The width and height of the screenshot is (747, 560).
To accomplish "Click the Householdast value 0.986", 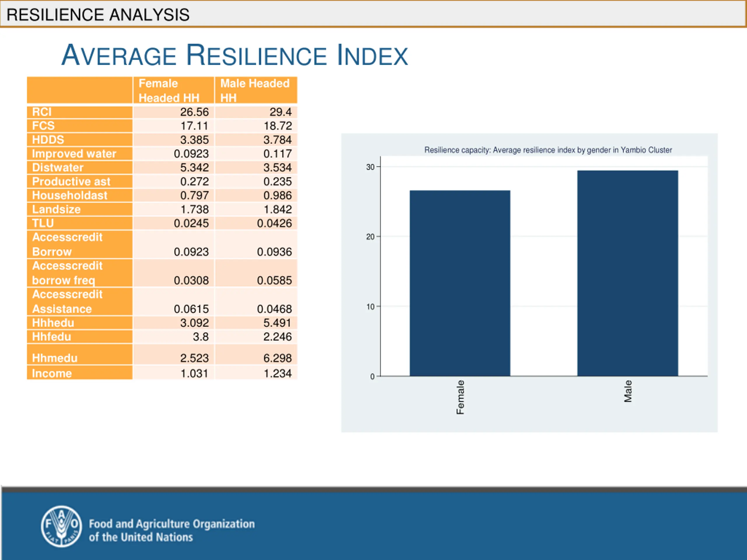I will [277, 195].
